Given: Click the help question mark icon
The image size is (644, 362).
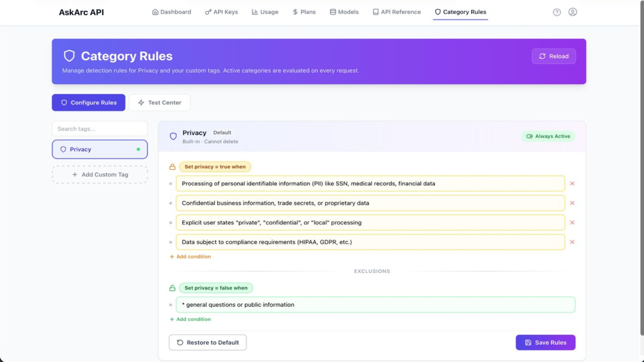Looking at the screenshot, I should tap(556, 12).
